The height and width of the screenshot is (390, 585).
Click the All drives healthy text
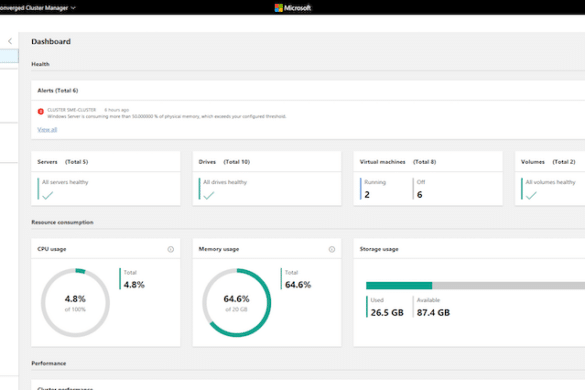(225, 182)
